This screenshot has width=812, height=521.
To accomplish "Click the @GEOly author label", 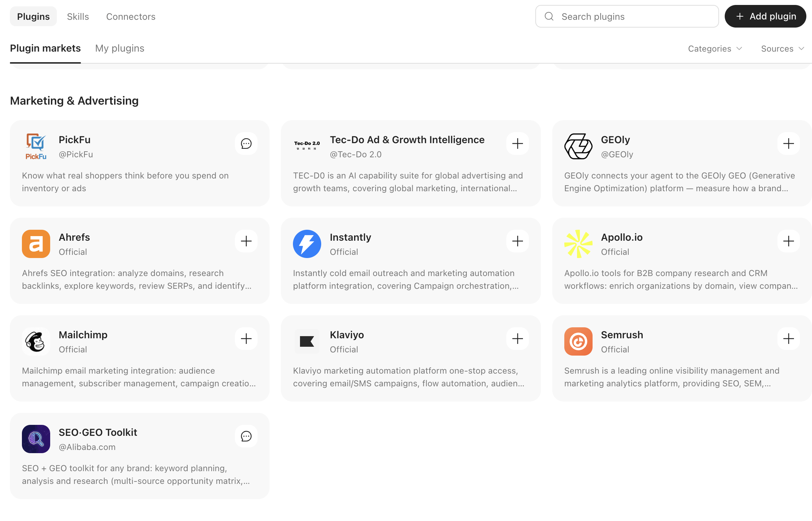I will pos(617,154).
